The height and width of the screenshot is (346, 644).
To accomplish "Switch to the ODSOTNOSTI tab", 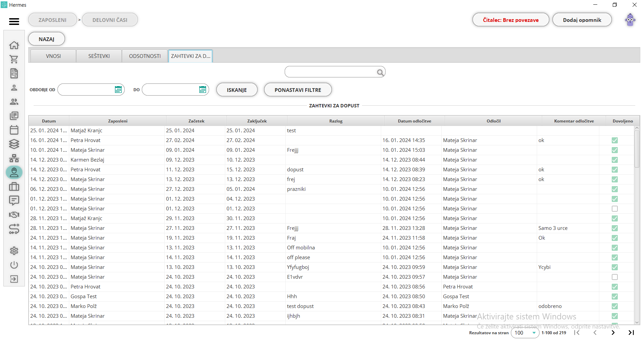I will (145, 56).
